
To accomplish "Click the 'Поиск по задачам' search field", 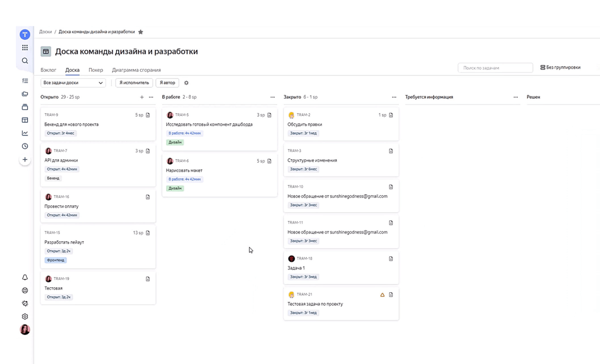I will point(495,67).
